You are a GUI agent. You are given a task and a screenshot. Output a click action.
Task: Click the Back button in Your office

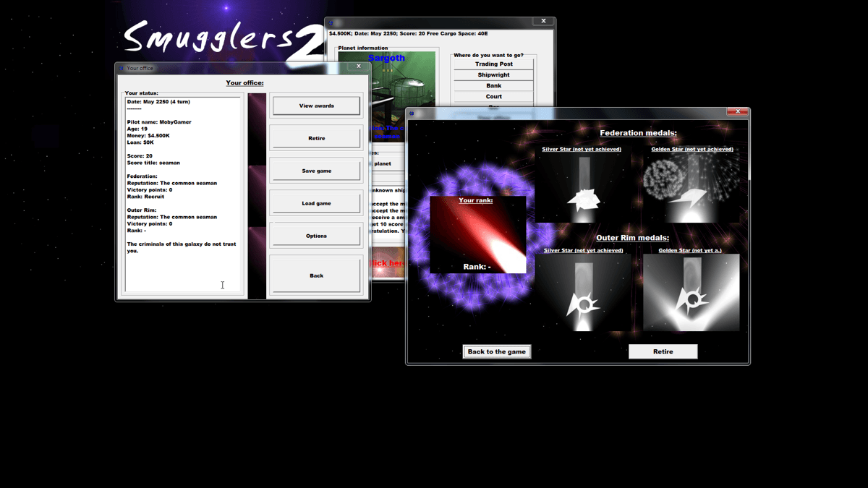click(316, 275)
